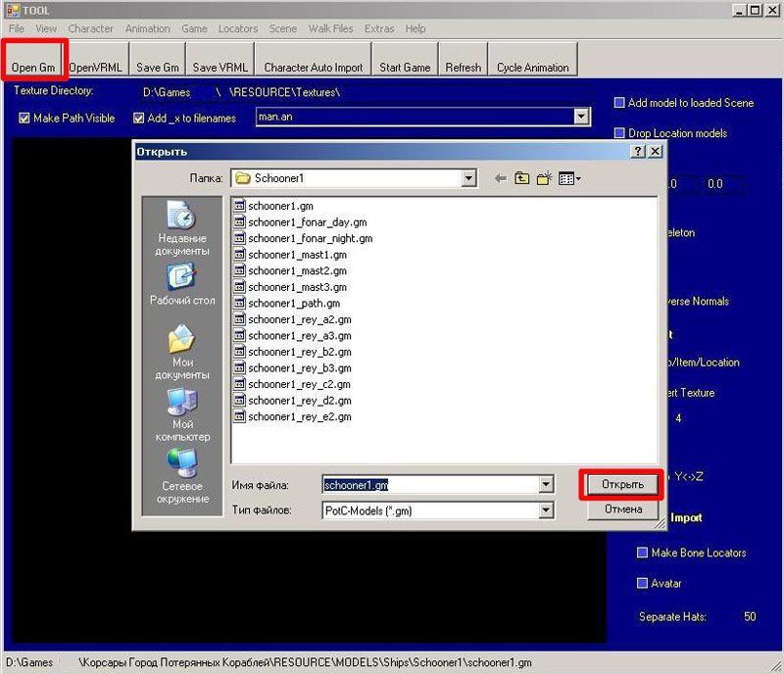Open the view menu icon dropdown
Screen dimensions: 784x674
pos(569,178)
